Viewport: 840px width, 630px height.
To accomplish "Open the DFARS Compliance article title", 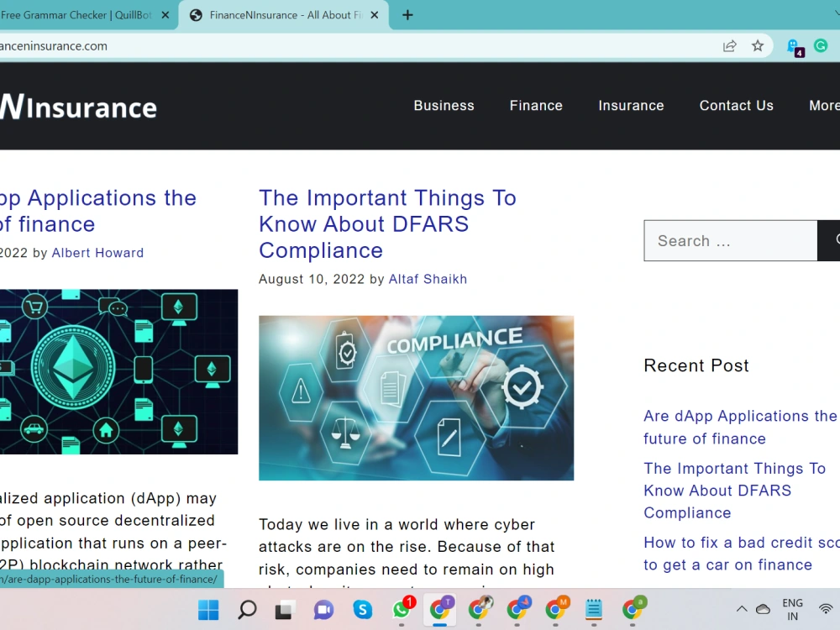I will point(387,224).
